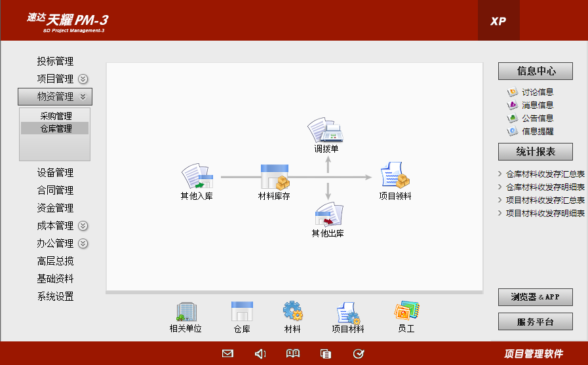Click the 仓库 warehouse icon
The image size is (588, 365).
tap(242, 311)
